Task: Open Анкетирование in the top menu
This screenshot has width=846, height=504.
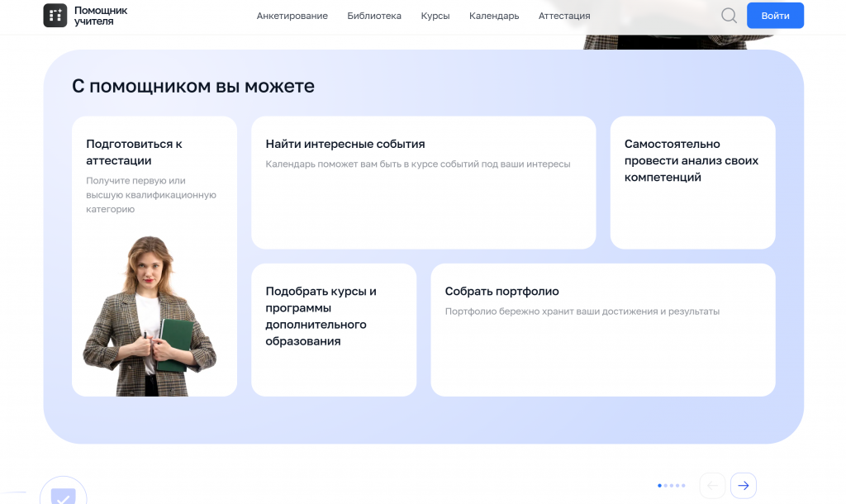Action: [x=292, y=16]
